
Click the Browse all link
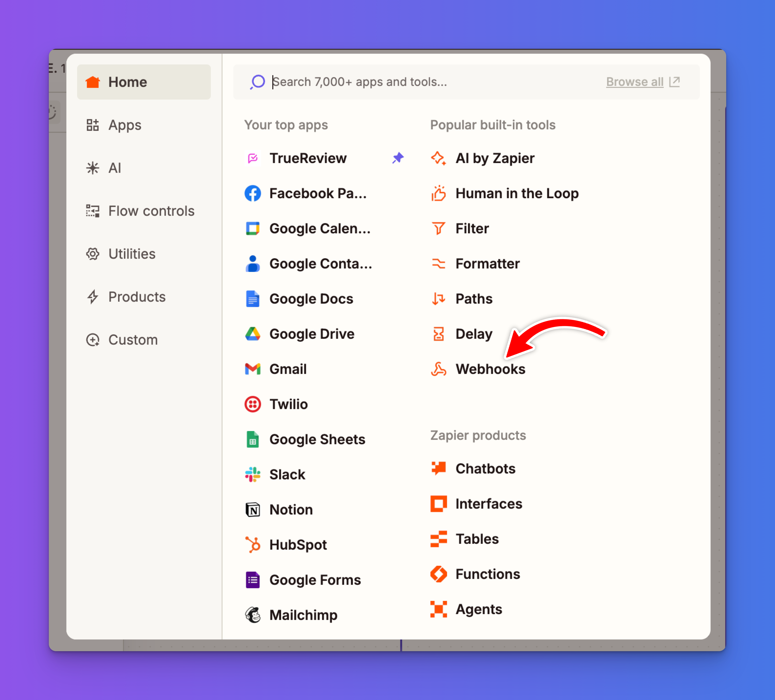635,82
